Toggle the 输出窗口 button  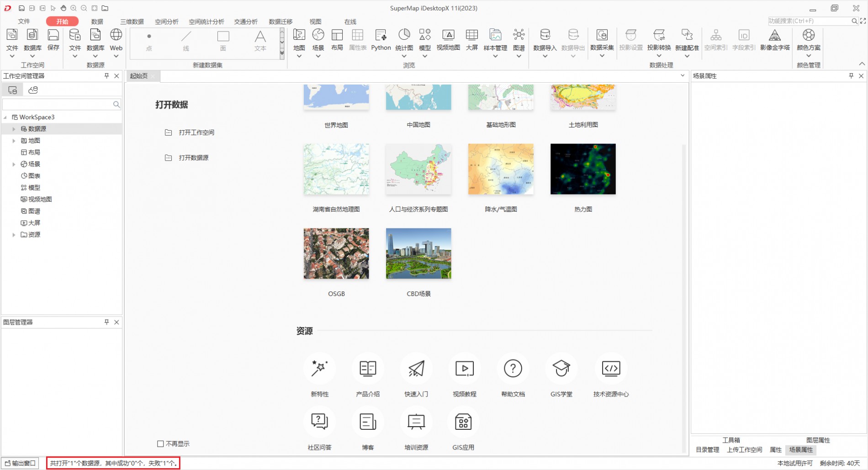coord(20,463)
